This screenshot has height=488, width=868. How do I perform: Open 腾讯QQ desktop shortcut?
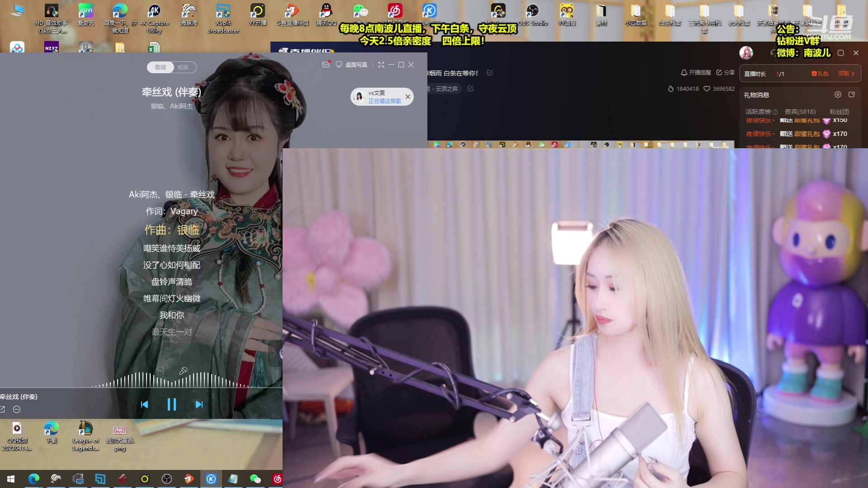(x=326, y=15)
